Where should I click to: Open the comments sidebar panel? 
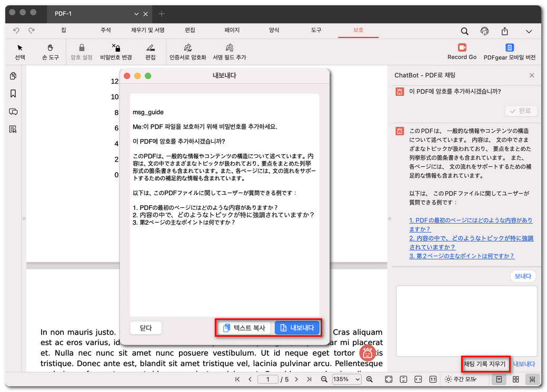coord(13,112)
